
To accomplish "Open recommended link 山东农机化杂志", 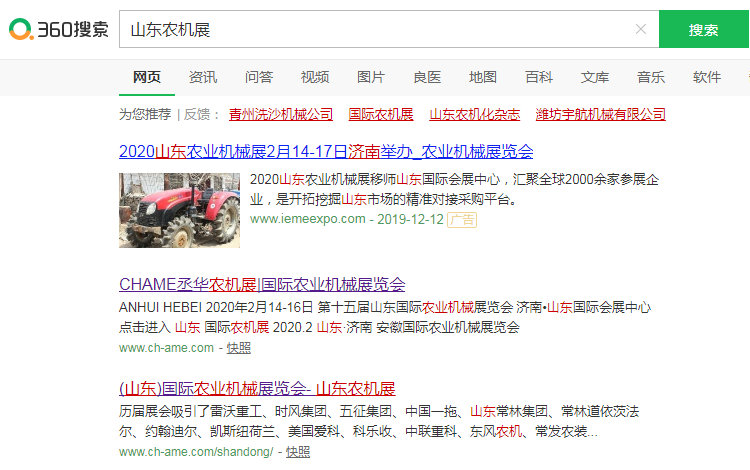I will [474, 114].
